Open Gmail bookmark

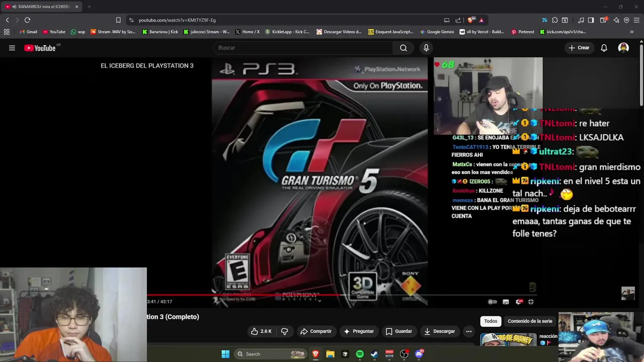28,32
